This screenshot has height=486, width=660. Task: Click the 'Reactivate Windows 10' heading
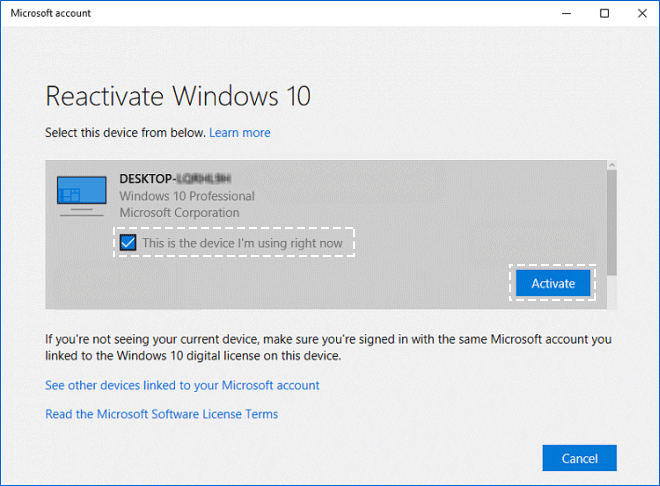(x=178, y=96)
